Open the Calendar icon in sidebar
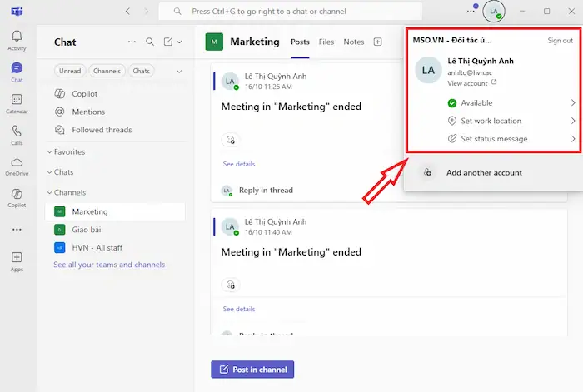Viewport: 583px width, 392px height. click(17, 103)
